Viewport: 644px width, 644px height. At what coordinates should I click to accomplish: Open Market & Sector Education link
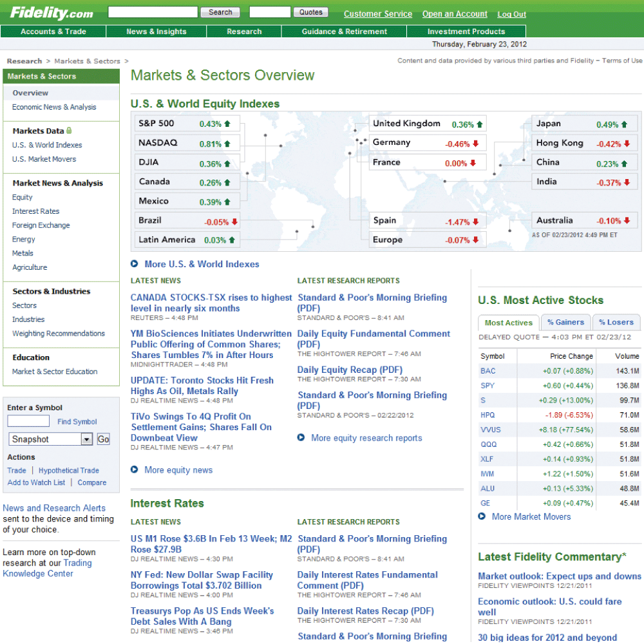[x=55, y=372]
